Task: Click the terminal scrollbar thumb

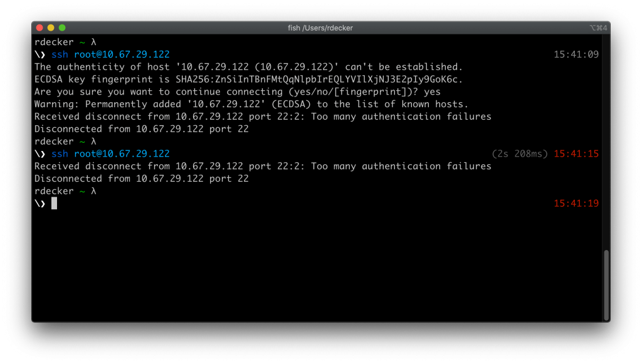Action: pyautogui.click(x=606, y=285)
